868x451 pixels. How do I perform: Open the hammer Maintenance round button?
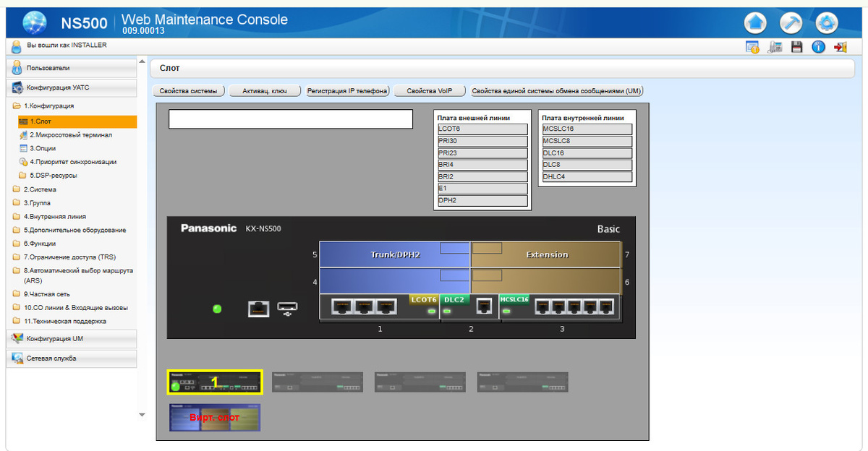pyautogui.click(x=791, y=23)
